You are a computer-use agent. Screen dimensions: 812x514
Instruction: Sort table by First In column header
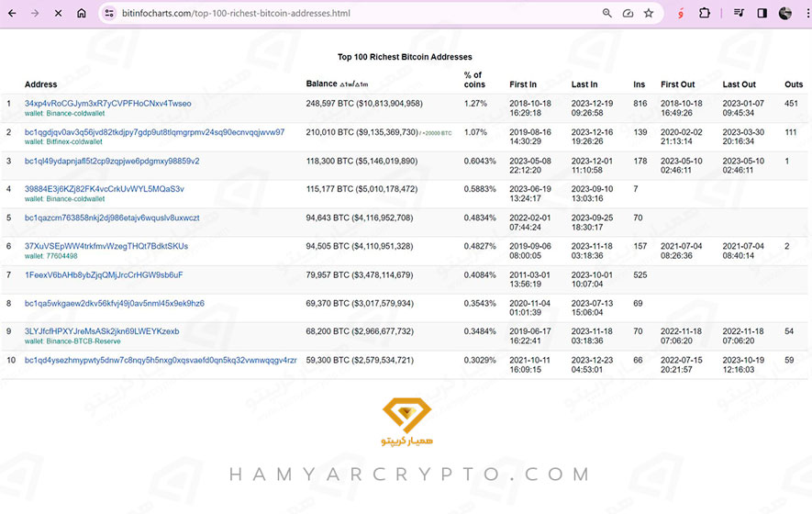(x=523, y=84)
